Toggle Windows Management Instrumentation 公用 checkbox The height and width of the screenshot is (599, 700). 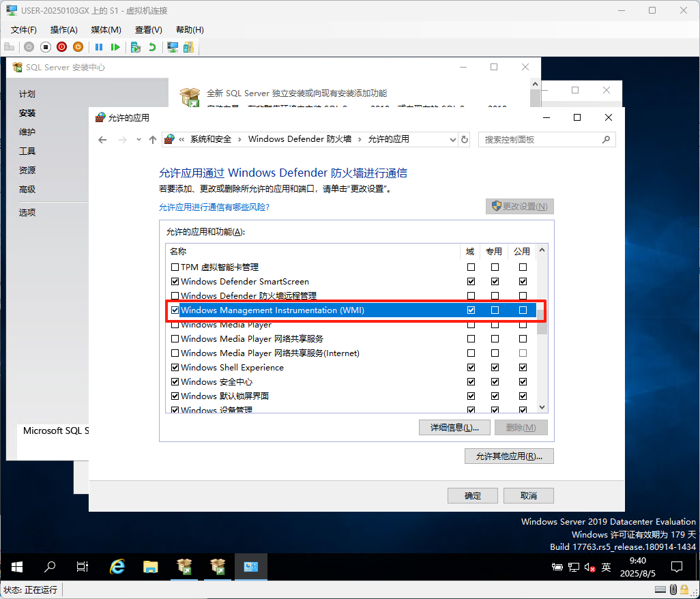[x=523, y=310]
